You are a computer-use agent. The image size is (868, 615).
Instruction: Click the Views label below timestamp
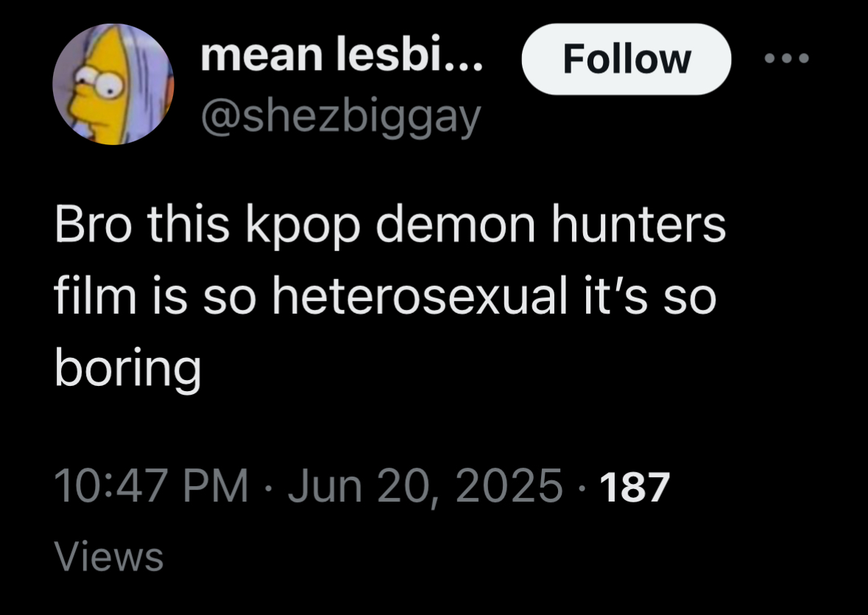[109, 556]
